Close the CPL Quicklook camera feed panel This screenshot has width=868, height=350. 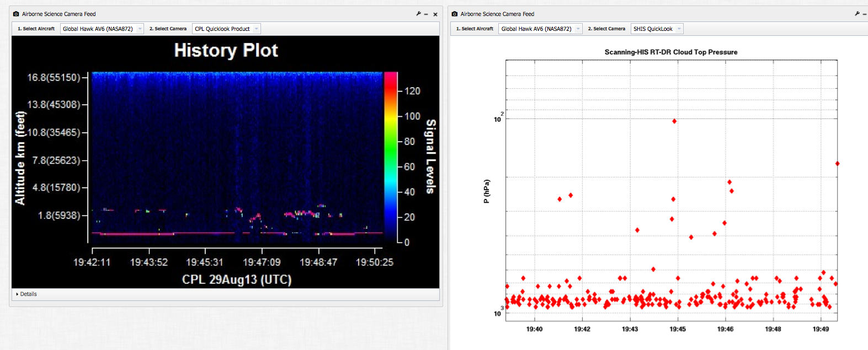(x=435, y=14)
